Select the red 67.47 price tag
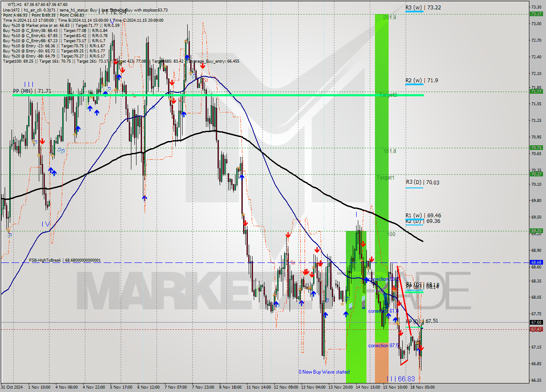The image size is (546, 392). 536,329
